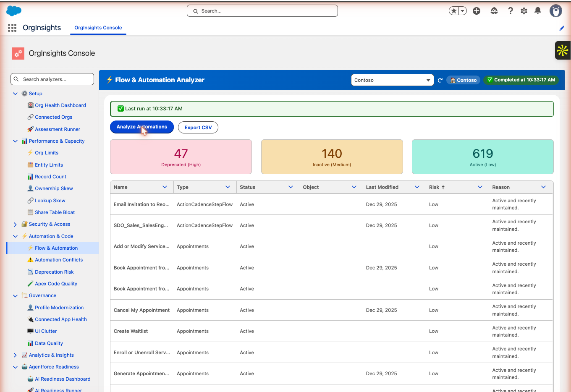This screenshot has height=392, width=571.
Task: Click the Global Actions plus icon
Action: click(x=477, y=11)
